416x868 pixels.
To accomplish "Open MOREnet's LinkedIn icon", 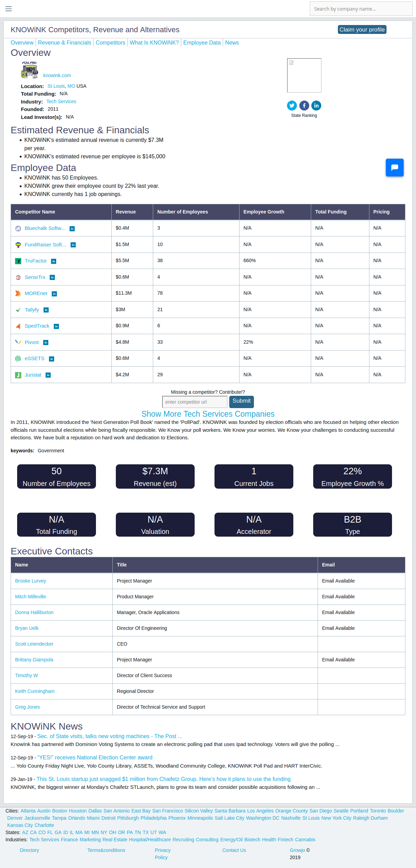I will [x=54, y=294].
